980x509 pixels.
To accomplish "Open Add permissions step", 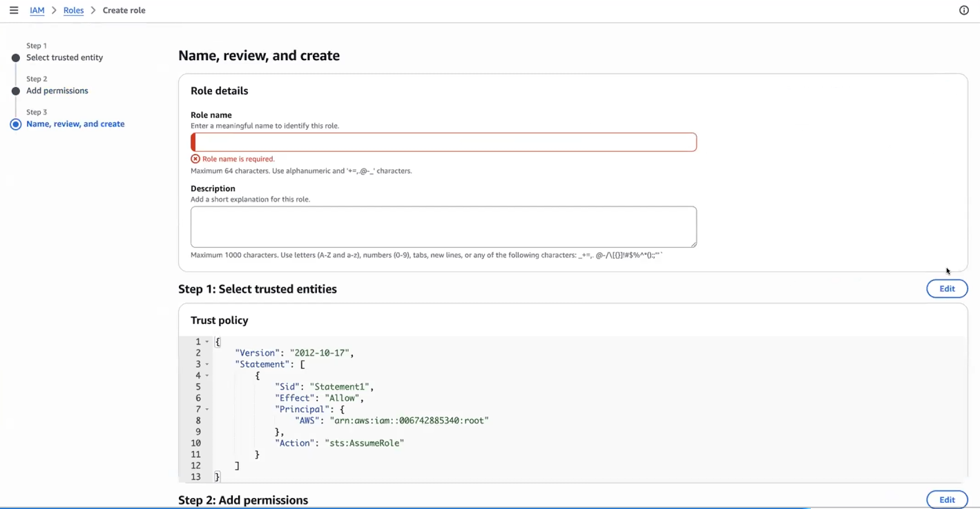I will coord(57,90).
